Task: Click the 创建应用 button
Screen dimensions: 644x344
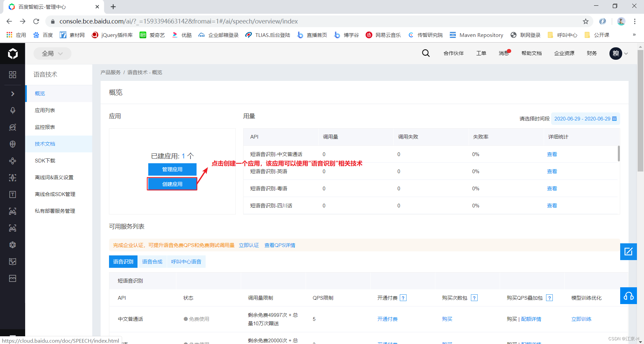Action: [172, 184]
